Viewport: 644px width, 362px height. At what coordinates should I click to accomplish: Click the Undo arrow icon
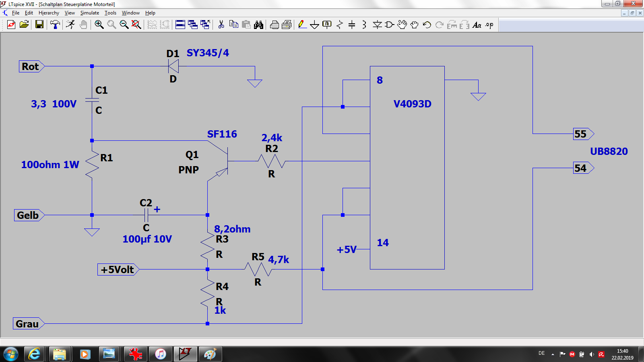point(427,25)
